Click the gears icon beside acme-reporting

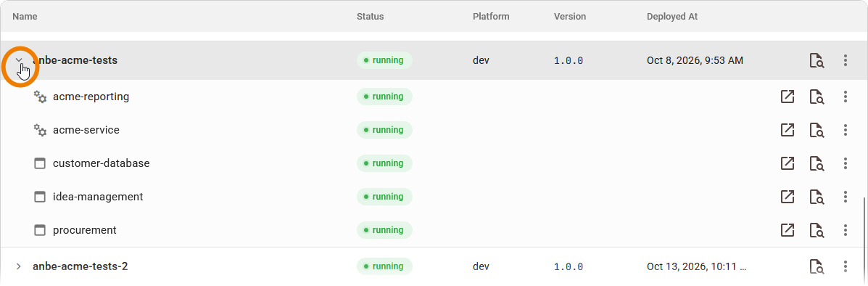tap(40, 97)
